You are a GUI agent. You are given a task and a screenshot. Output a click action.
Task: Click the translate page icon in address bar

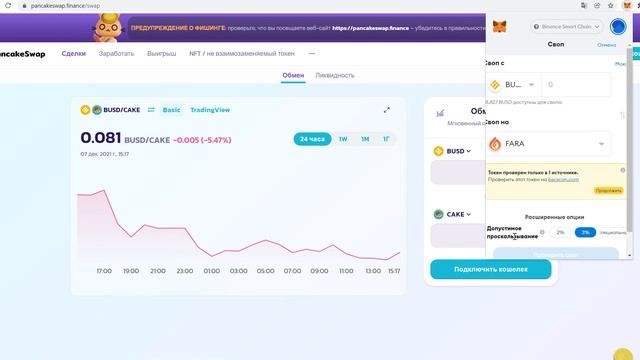pyautogui.click(x=584, y=5)
